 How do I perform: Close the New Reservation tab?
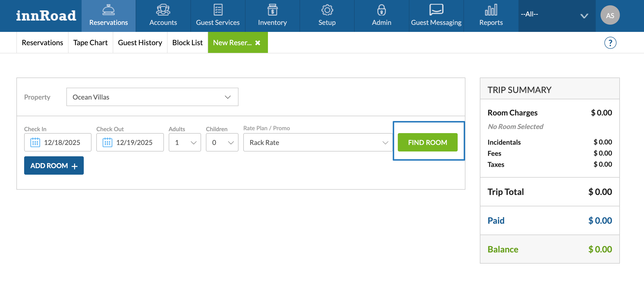click(258, 43)
